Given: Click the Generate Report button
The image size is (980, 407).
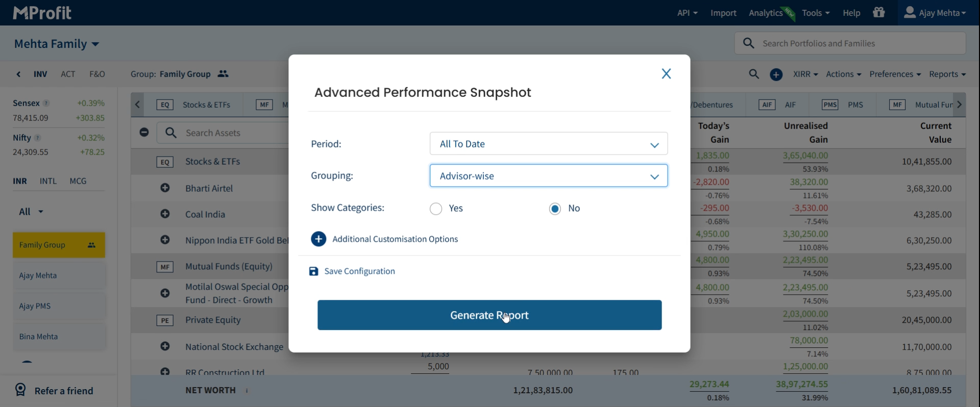Looking at the screenshot, I should [x=489, y=315].
